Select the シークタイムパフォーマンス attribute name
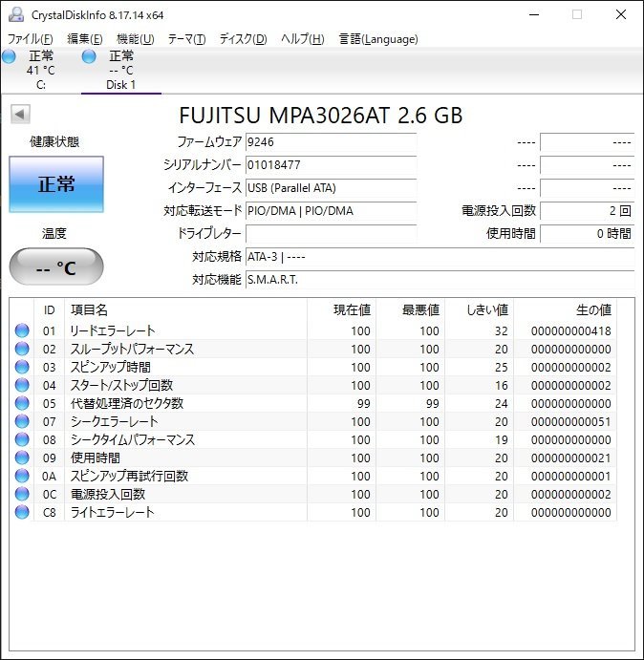The width and height of the screenshot is (644, 660). tap(132, 439)
